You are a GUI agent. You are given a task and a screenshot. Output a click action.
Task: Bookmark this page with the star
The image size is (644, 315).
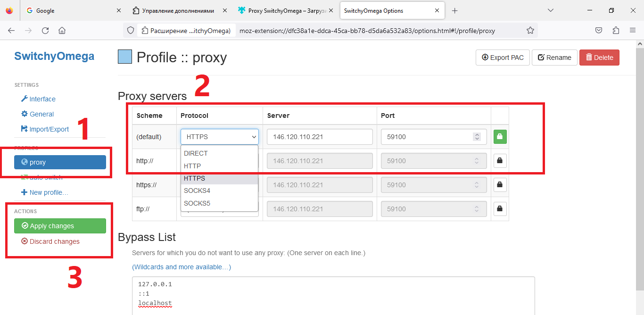[530, 31]
